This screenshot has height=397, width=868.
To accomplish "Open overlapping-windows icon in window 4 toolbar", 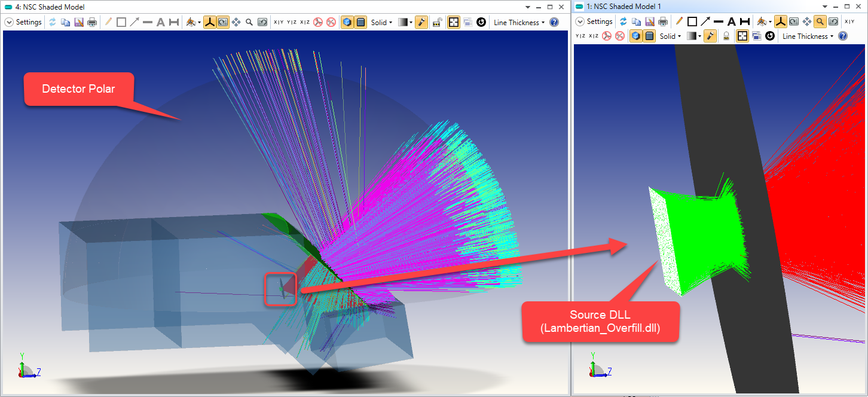I will pyautogui.click(x=467, y=22).
